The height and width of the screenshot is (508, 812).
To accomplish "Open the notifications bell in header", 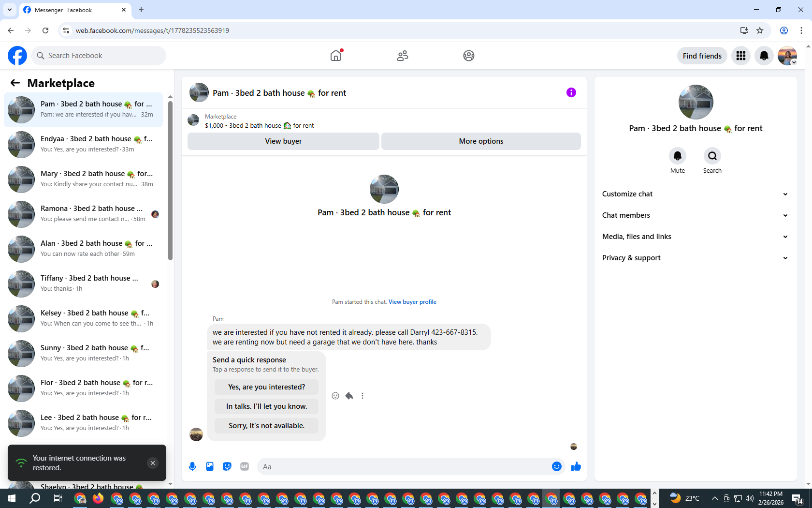I will coord(764,56).
